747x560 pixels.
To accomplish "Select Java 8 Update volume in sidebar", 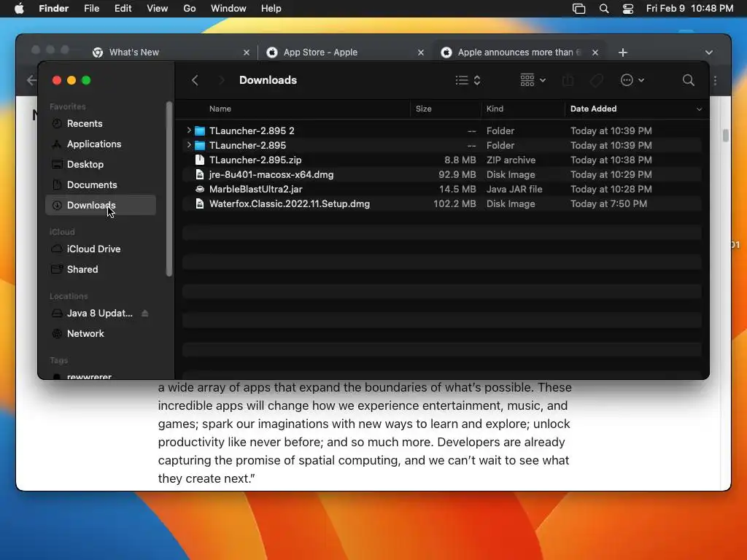I will [x=99, y=314].
